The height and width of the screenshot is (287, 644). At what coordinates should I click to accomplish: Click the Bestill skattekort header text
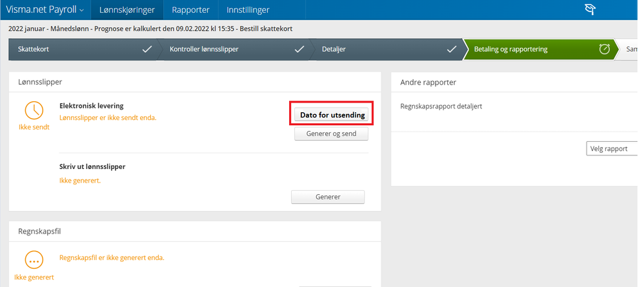[x=266, y=29]
